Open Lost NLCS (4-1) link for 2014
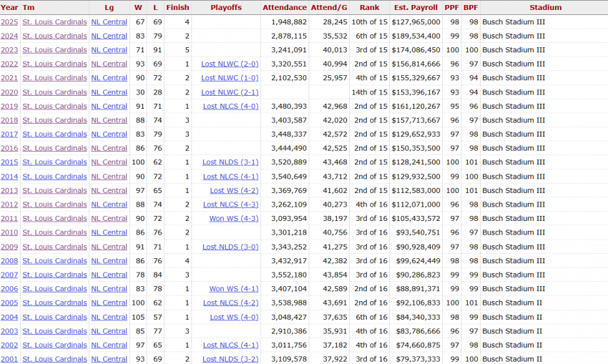Screen dimensions: 608x364 (x=231, y=177)
